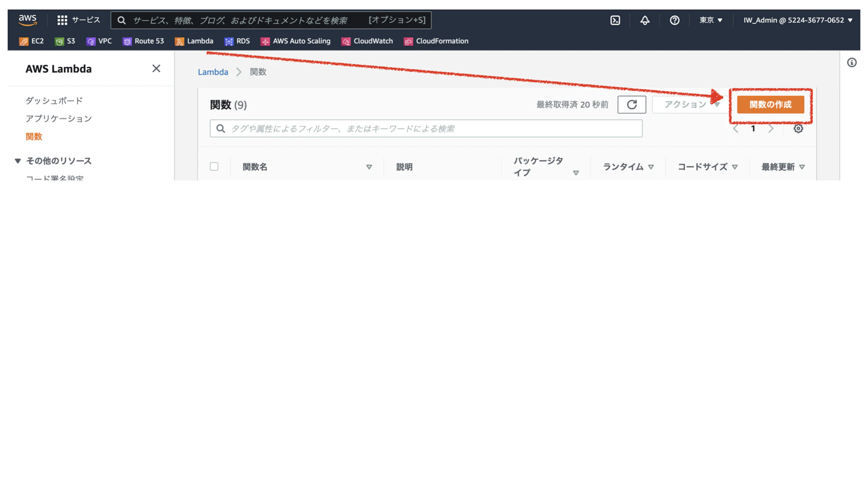Image resolution: width=868 pixels, height=488 pixels.
Task: Click the AWS home logo
Action: tap(28, 19)
